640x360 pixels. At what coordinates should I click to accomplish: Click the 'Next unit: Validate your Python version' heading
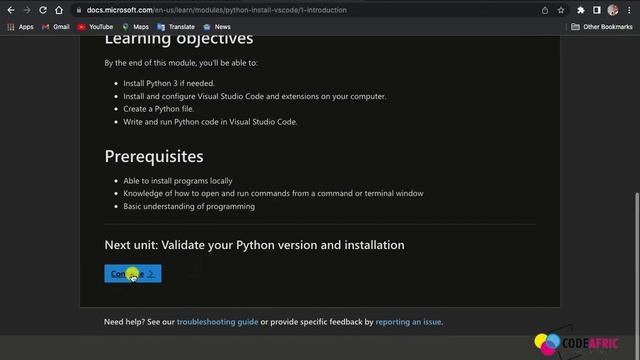254,245
